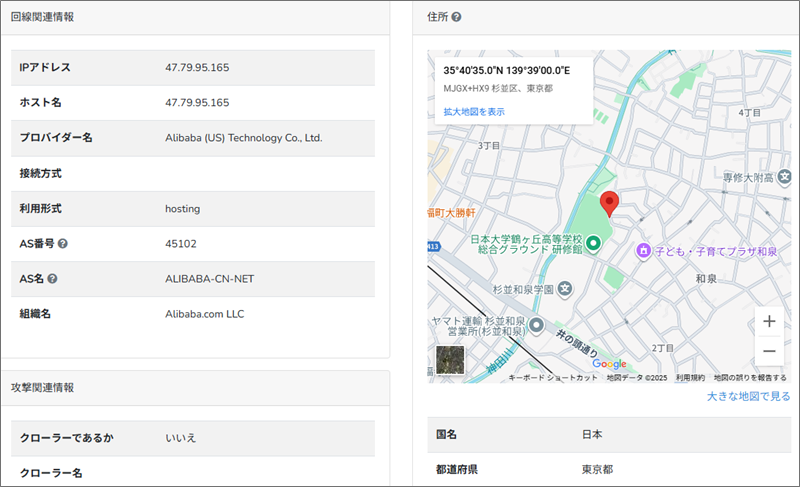Click the いいえ crawler value
Image resolution: width=800 pixels, height=487 pixels.
pyautogui.click(x=180, y=438)
